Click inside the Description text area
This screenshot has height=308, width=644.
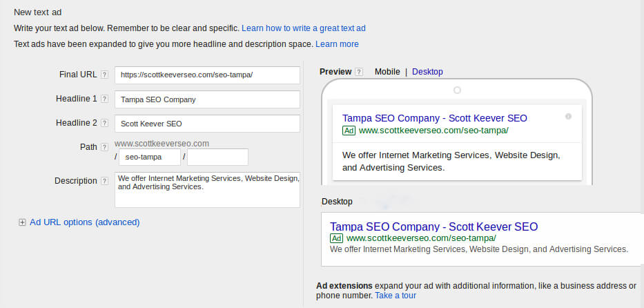207,190
